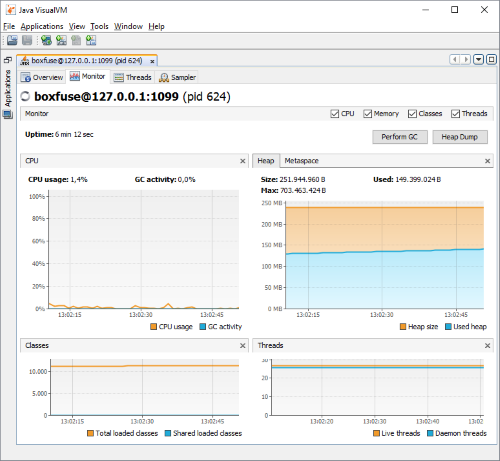This screenshot has width=500, height=461.
Task: Toggle the Memory checkbox
Action: click(367, 114)
